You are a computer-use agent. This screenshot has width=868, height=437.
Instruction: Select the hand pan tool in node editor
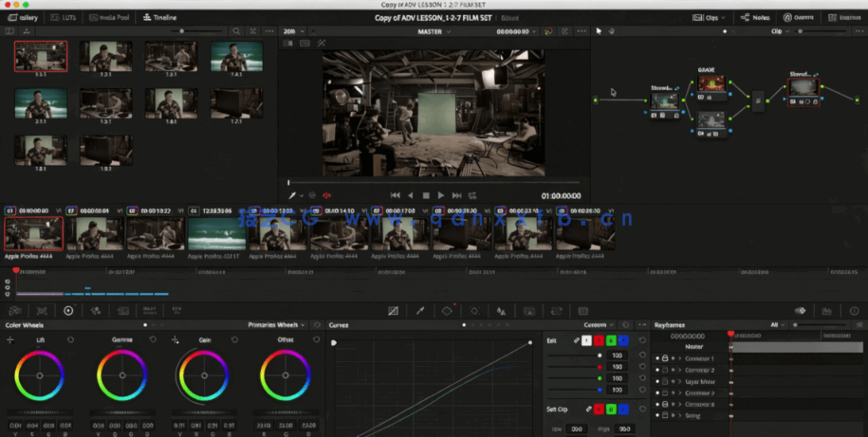[612, 31]
